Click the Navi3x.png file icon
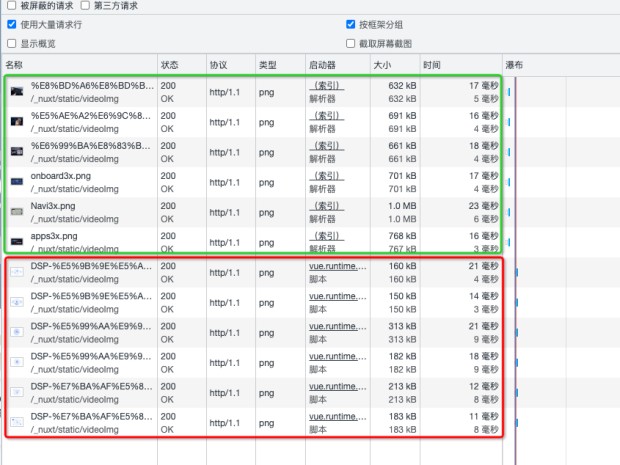The image size is (620, 465). click(17, 211)
